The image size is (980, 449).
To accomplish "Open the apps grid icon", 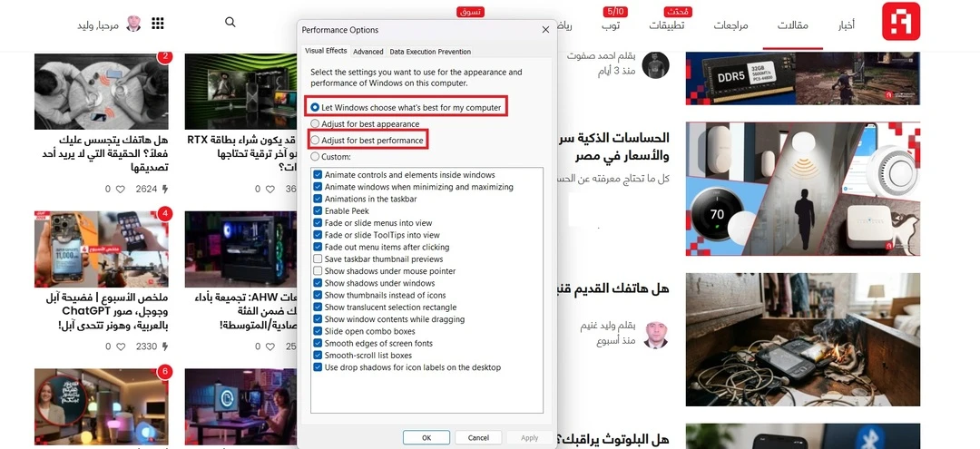I will pyautogui.click(x=158, y=24).
